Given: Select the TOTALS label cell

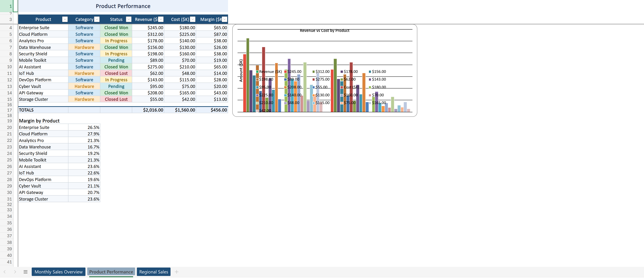Looking at the screenshot, I should pos(43,110).
